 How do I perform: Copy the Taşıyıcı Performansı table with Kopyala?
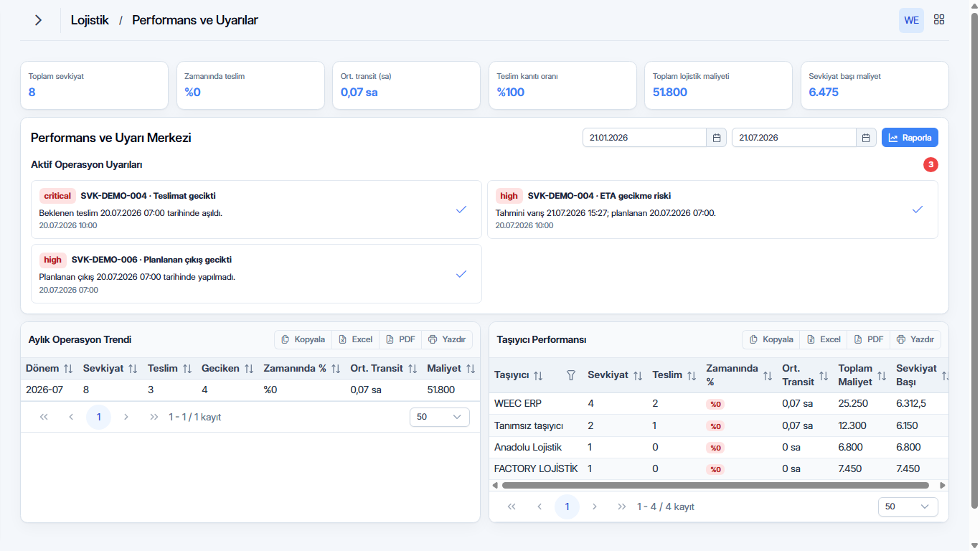[771, 339]
